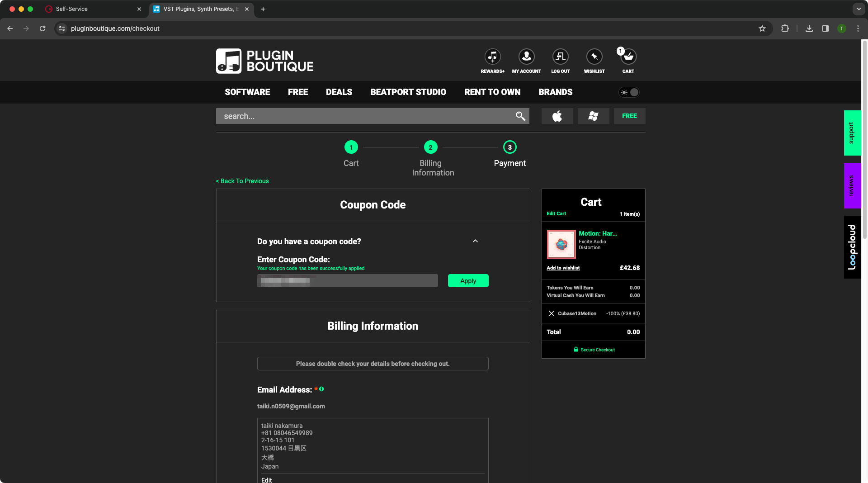
Task: Open the DEALS menu
Action: 339,92
